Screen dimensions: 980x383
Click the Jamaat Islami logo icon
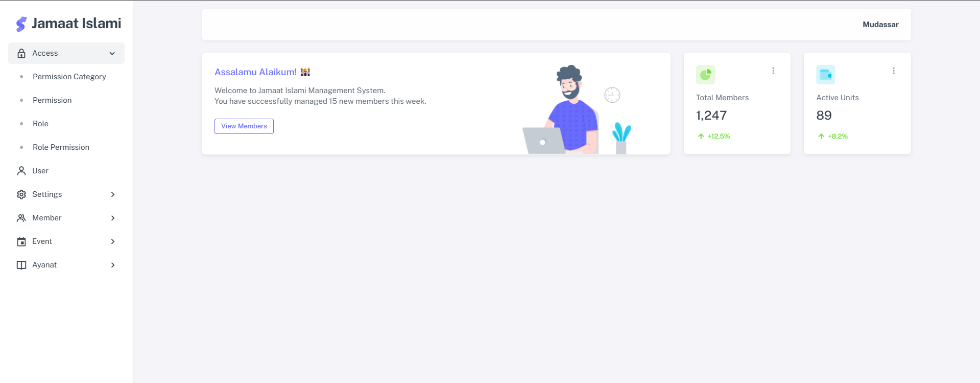coord(21,24)
